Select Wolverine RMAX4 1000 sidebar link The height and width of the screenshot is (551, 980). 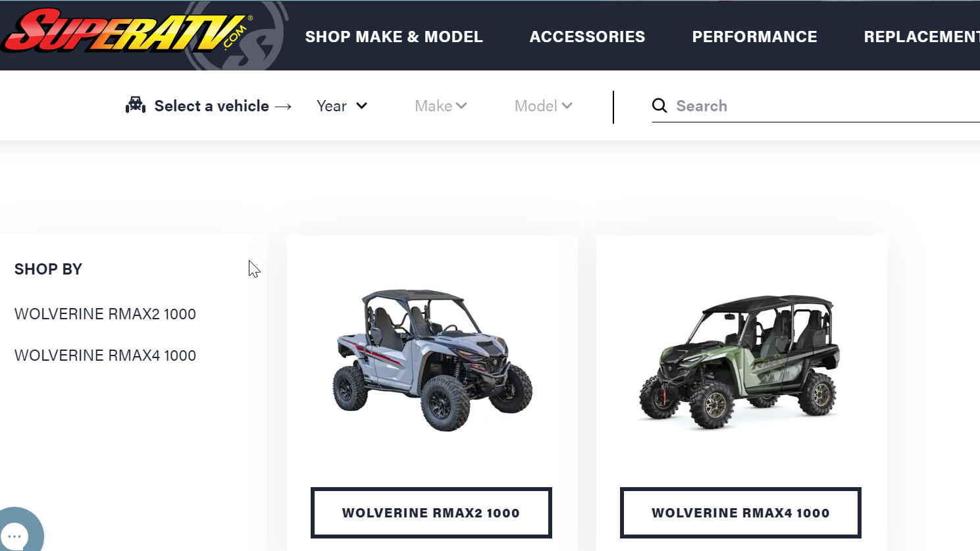point(105,355)
